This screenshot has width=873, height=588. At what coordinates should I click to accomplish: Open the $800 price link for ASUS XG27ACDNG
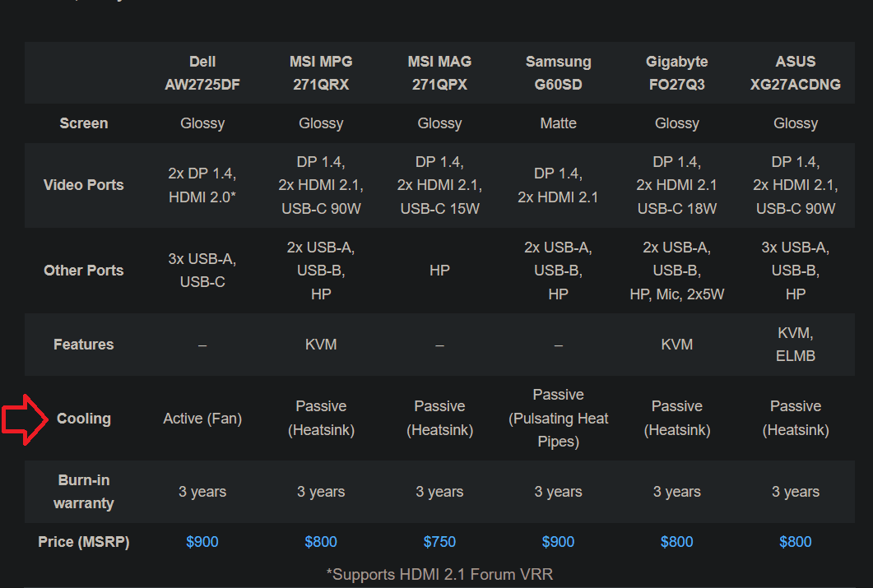795,542
